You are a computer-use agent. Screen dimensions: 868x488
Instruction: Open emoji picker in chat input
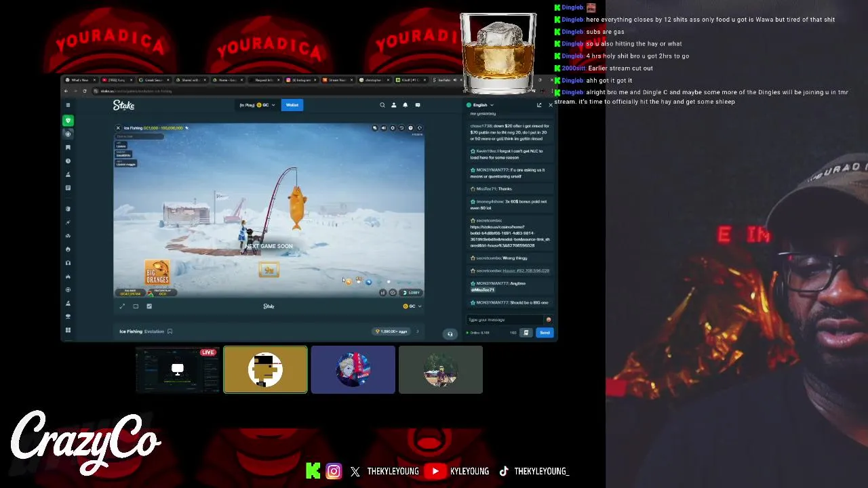[548, 319]
